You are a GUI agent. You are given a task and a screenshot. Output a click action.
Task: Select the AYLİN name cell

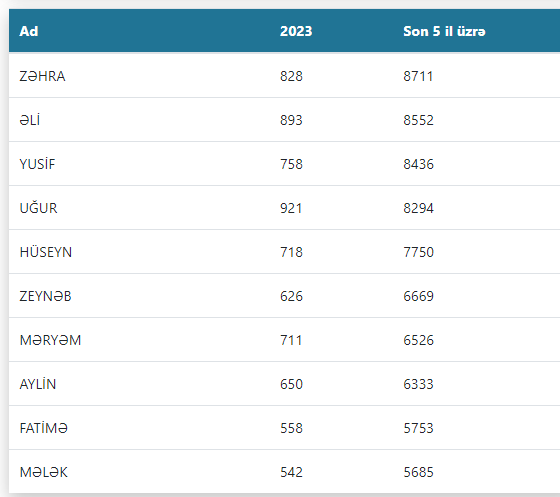pyautogui.click(x=38, y=384)
